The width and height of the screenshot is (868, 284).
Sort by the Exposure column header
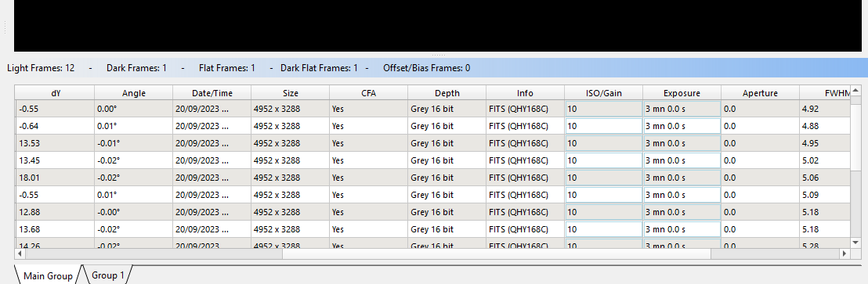682,93
